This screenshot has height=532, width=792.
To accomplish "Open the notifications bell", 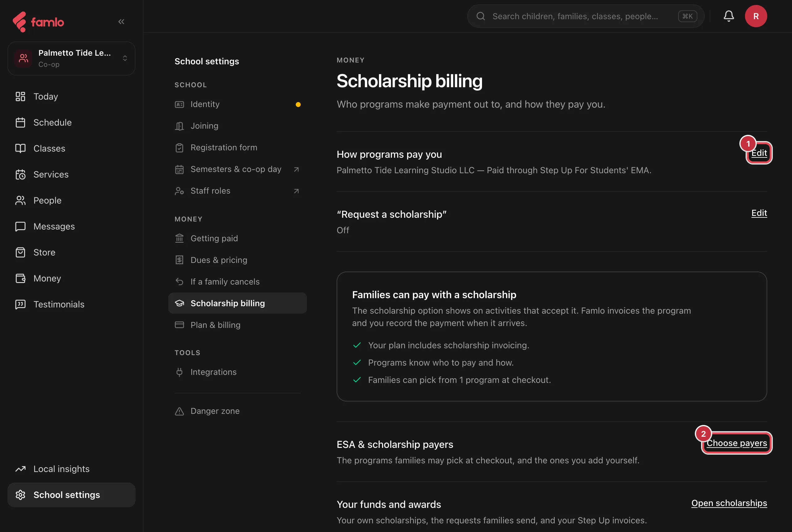I will pyautogui.click(x=729, y=16).
